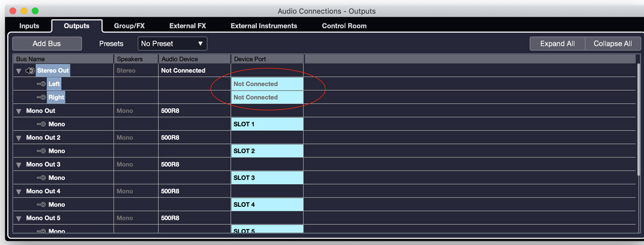Click the port icon under Mono Out
644x245 pixels.
[x=41, y=124]
